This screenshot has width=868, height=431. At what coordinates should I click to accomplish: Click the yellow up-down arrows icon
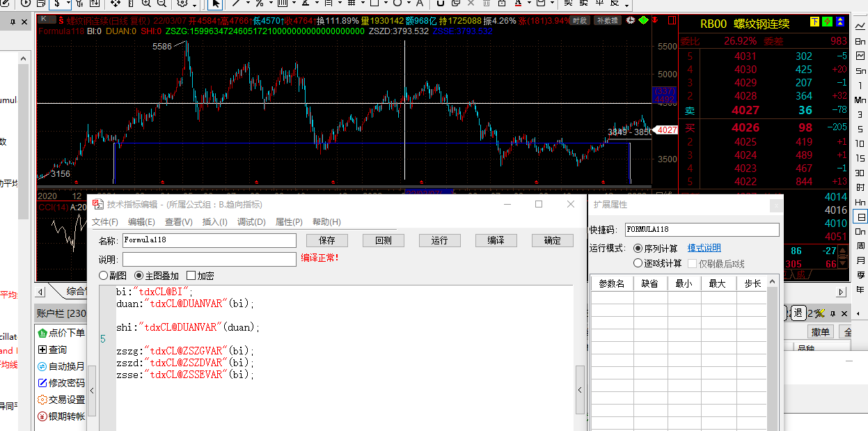[839, 23]
